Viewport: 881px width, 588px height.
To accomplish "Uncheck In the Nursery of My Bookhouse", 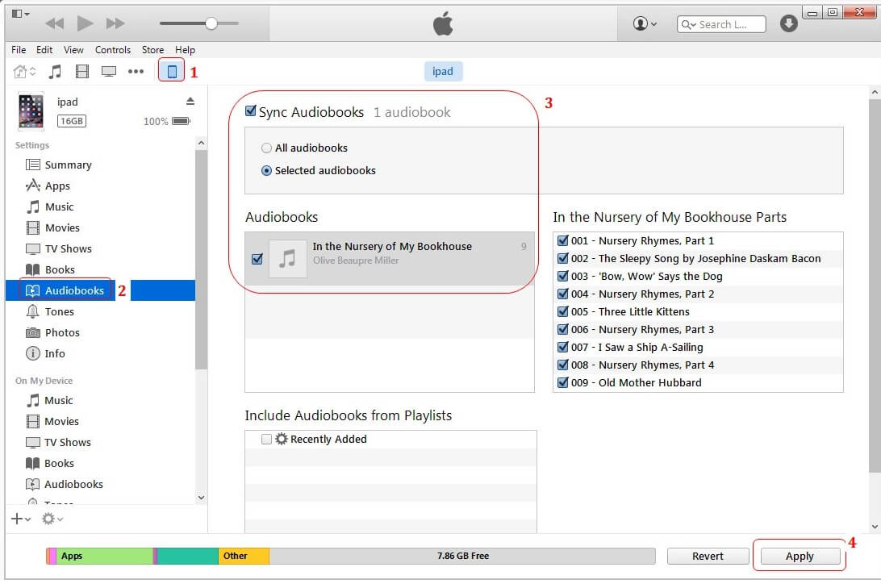I will tap(257, 259).
